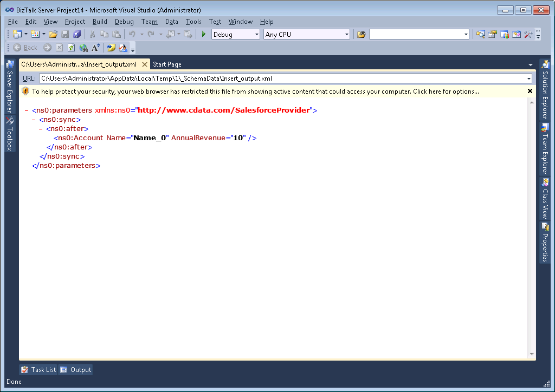Click the security warning information bar

(255, 92)
